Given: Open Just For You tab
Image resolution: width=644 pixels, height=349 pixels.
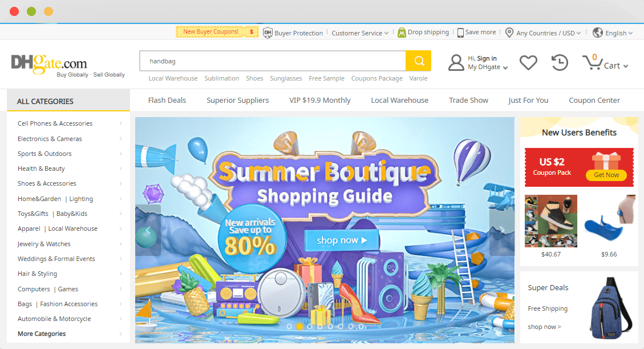Looking at the screenshot, I should [x=528, y=101].
